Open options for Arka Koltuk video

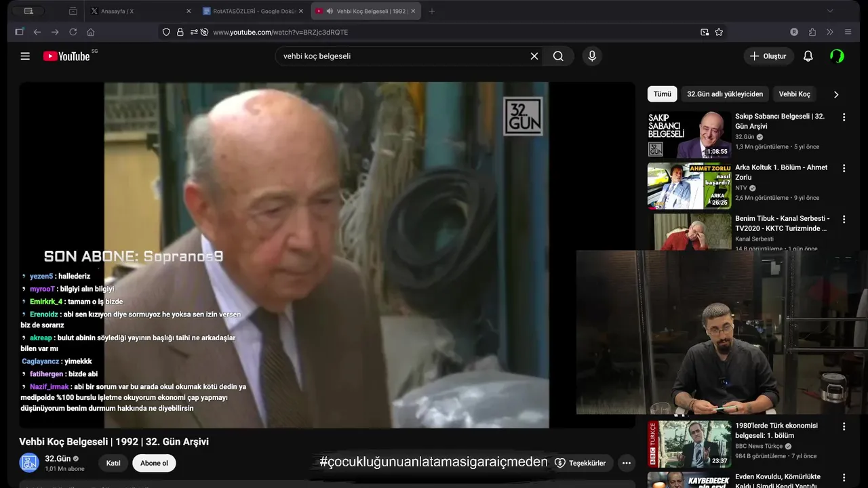(844, 168)
